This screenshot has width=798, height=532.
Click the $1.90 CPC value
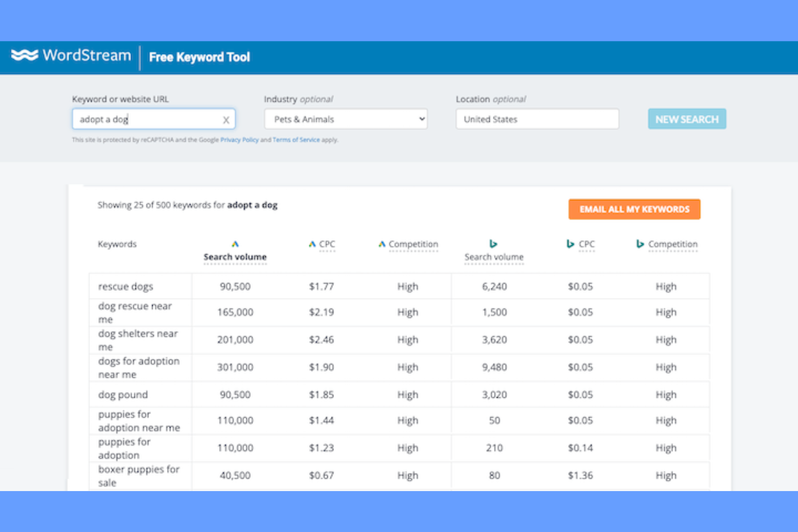coord(321,367)
